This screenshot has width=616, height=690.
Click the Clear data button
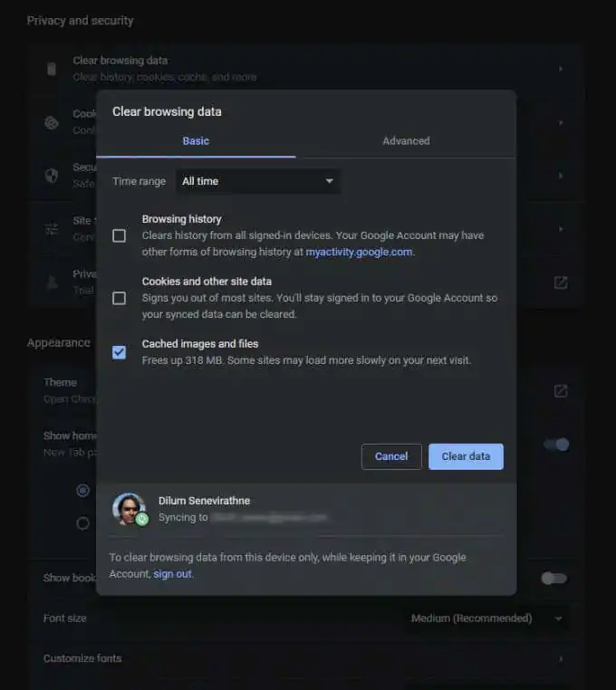coord(466,456)
